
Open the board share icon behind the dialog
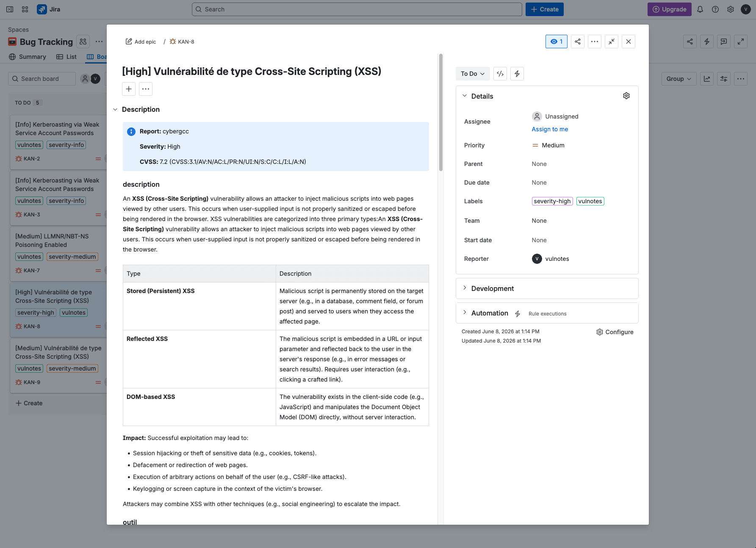690,42
